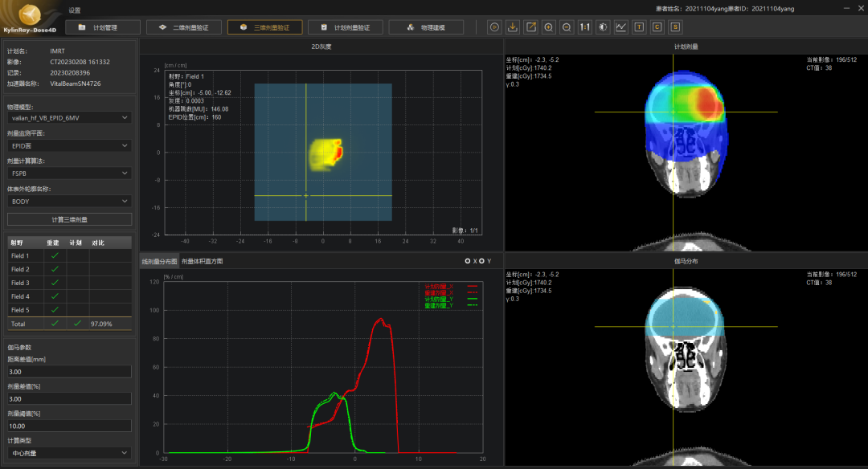The height and width of the screenshot is (469, 868).
Task: Open the 设置 menu at the top
Action: 75,10
